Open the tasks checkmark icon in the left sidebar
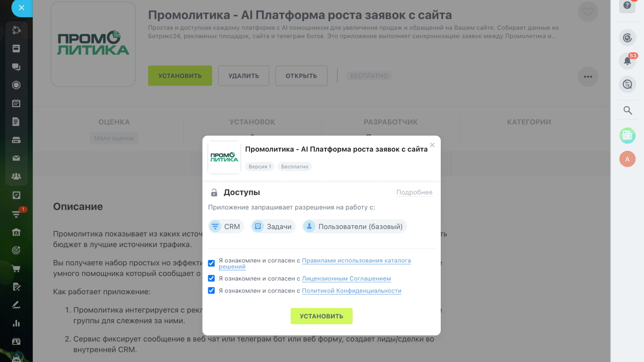 pyautogui.click(x=16, y=195)
